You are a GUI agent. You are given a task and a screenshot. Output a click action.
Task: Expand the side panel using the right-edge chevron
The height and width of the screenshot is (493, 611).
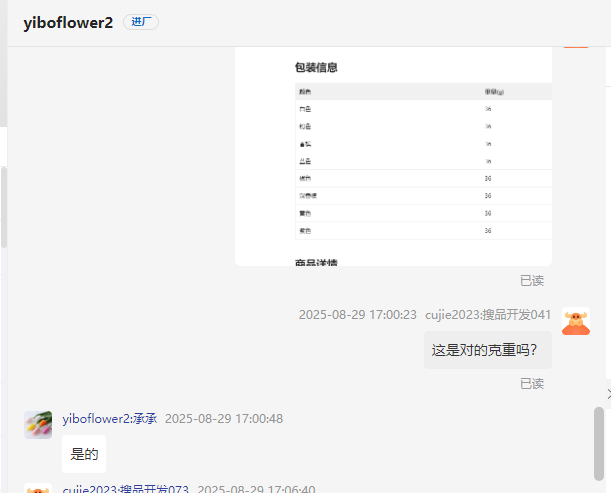click(x=607, y=393)
